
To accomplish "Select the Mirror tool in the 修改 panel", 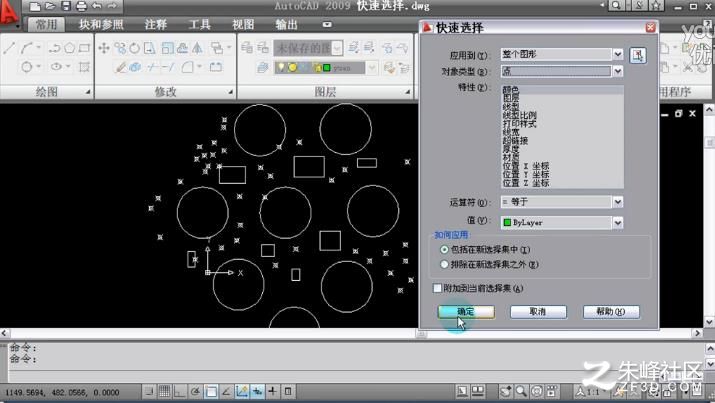I will [x=197, y=47].
